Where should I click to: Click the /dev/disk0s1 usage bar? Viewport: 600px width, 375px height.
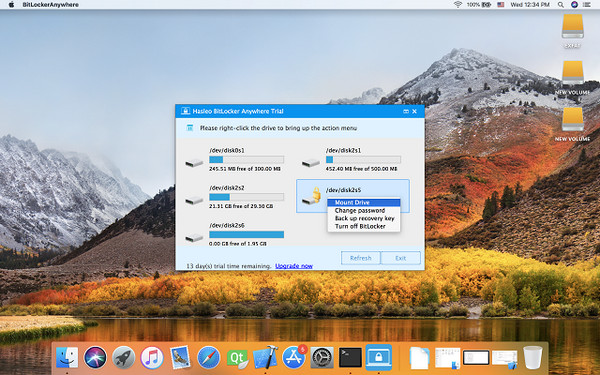coord(246,160)
